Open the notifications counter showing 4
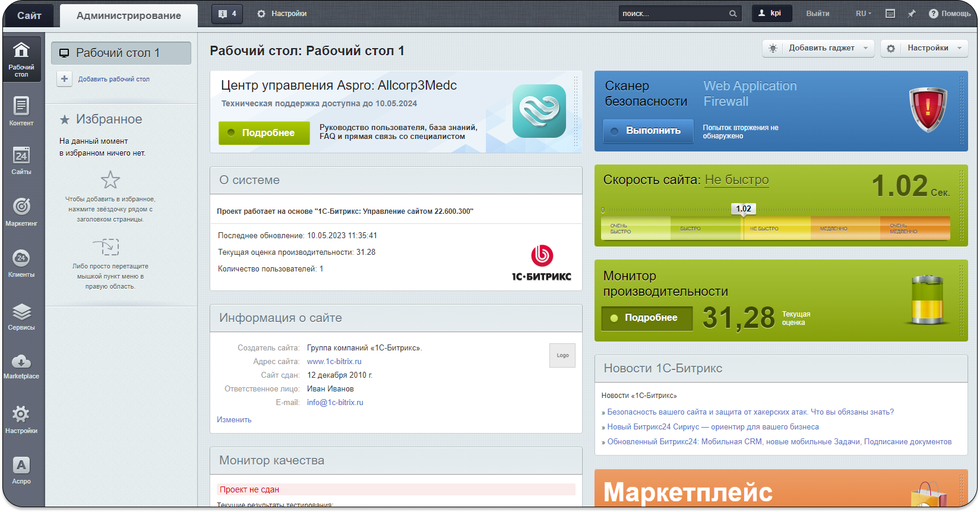The image size is (980, 512). pyautogui.click(x=227, y=14)
